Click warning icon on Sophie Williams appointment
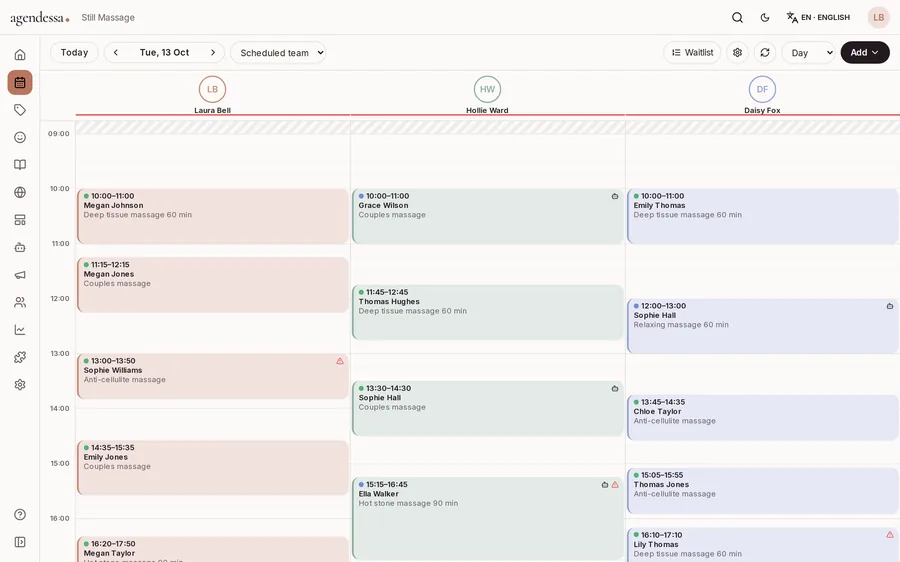This screenshot has height=562, width=900. tap(340, 361)
